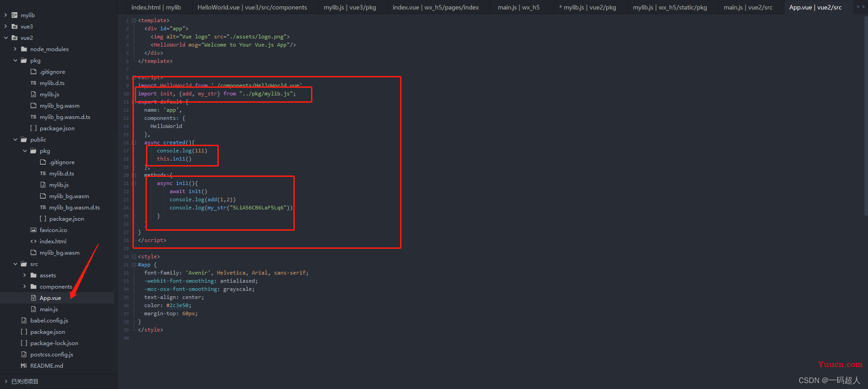
Task: Click the 'await init()' code line
Action: [x=189, y=191]
